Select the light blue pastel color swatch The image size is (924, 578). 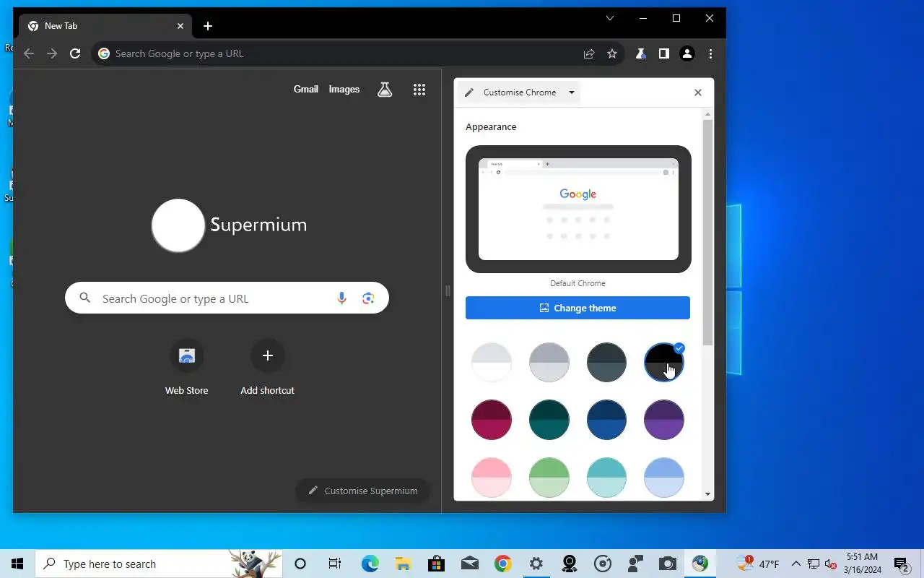point(664,478)
